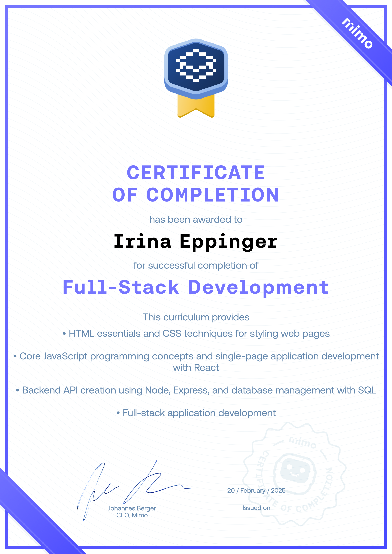Click the 'Core JavaScript programming concepts' bullet line

pyautogui.click(x=196, y=356)
